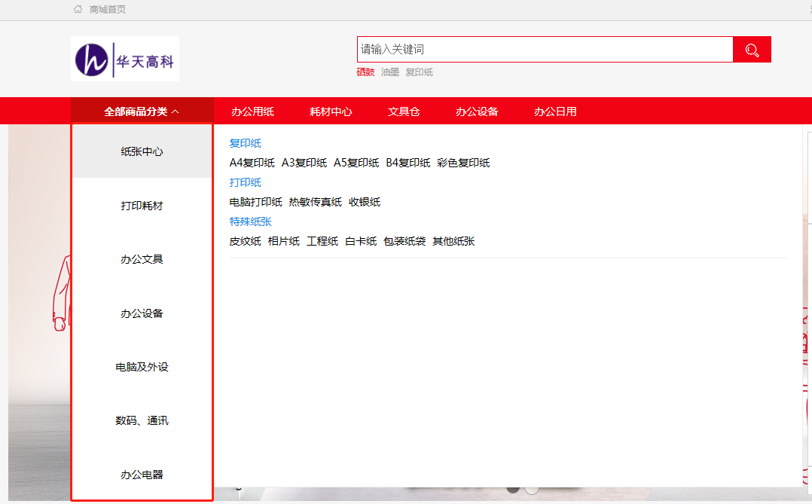Image resolution: width=812 pixels, height=504 pixels.
Task: Choose 其他纸张
Action: [x=453, y=241]
